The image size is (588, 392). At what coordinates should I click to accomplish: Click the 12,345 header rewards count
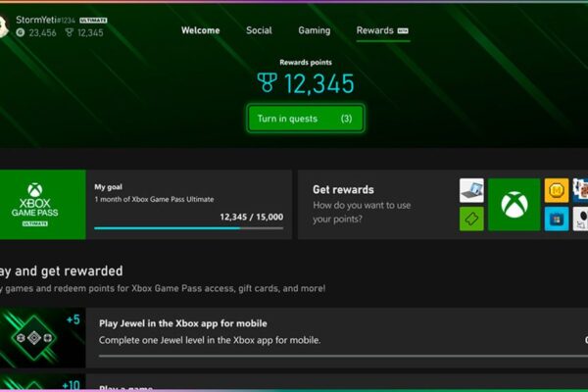(90, 33)
